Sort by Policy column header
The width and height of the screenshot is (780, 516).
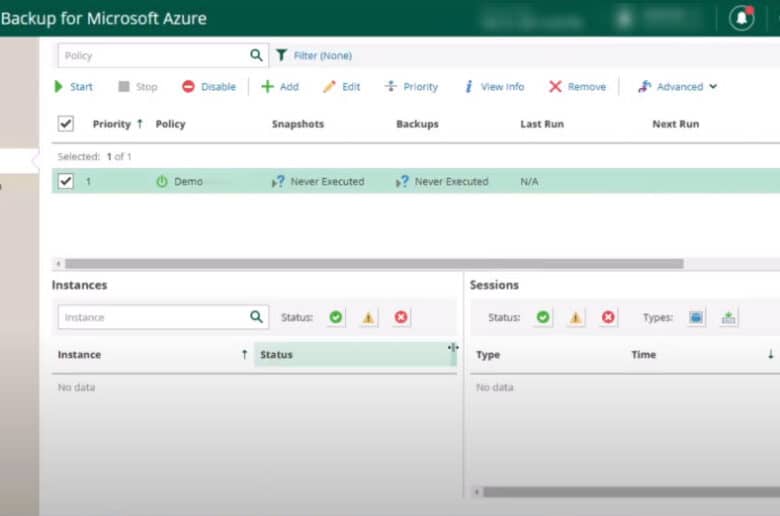pyautogui.click(x=171, y=124)
